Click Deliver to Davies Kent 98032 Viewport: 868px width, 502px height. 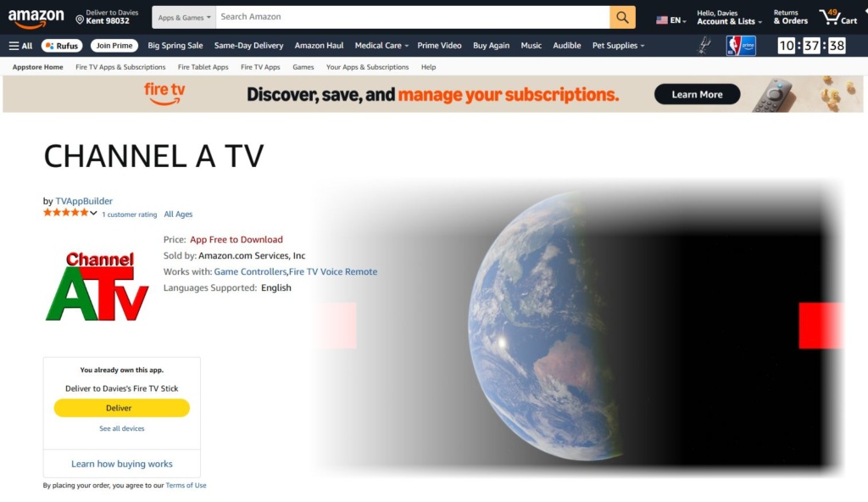tap(108, 17)
